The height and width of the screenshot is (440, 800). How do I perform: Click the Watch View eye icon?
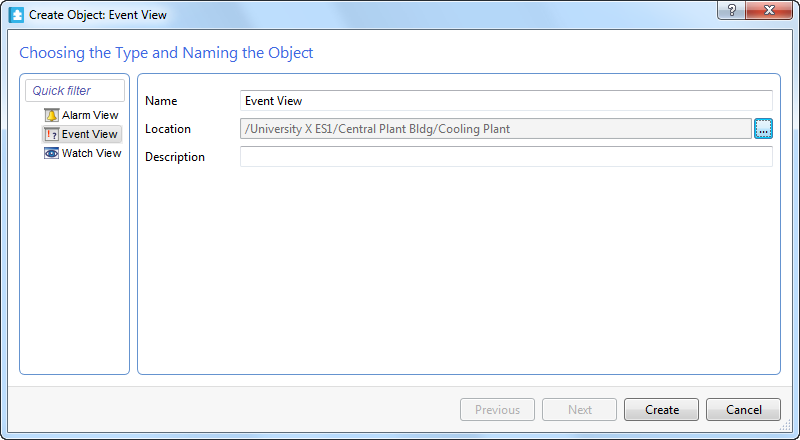tap(51, 153)
